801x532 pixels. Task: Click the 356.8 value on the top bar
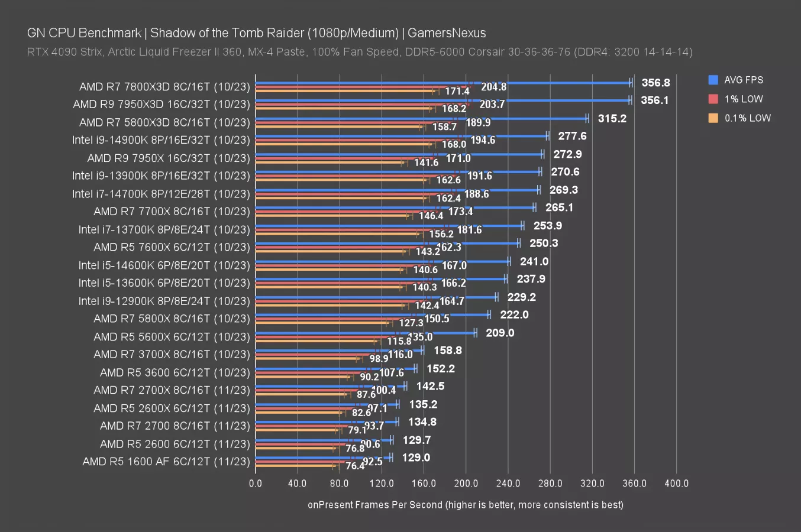point(655,83)
